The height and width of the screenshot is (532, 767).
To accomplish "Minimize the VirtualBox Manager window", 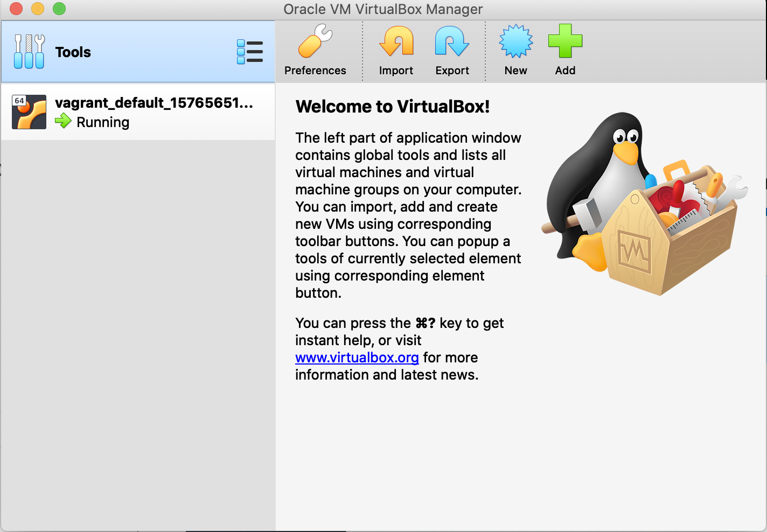I will (37, 9).
